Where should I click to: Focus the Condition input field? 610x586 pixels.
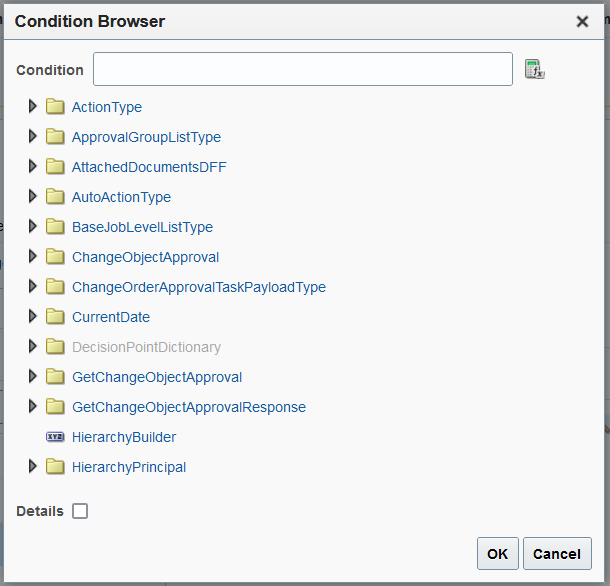pos(303,69)
